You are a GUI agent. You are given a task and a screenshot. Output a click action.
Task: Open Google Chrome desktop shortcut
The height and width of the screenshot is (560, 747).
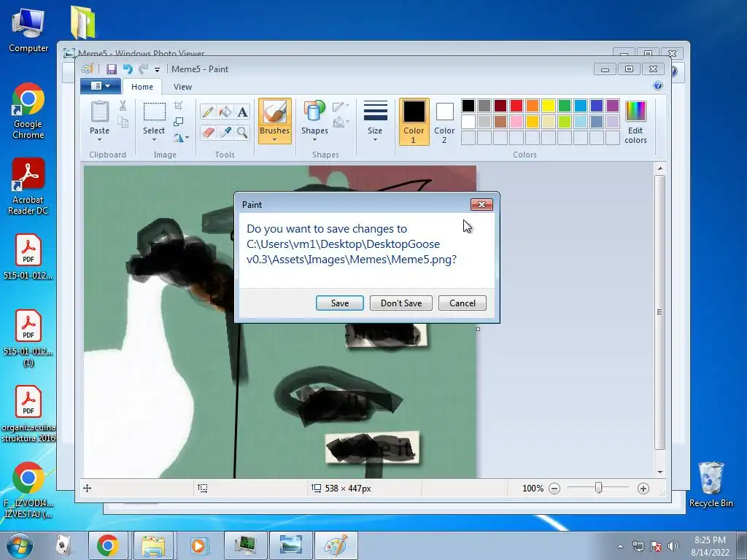[28, 111]
